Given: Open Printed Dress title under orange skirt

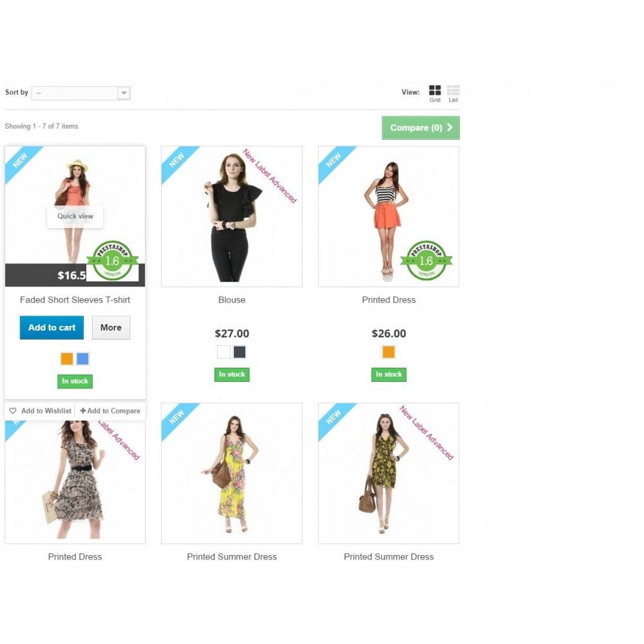Looking at the screenshot, I should (388, 300).
